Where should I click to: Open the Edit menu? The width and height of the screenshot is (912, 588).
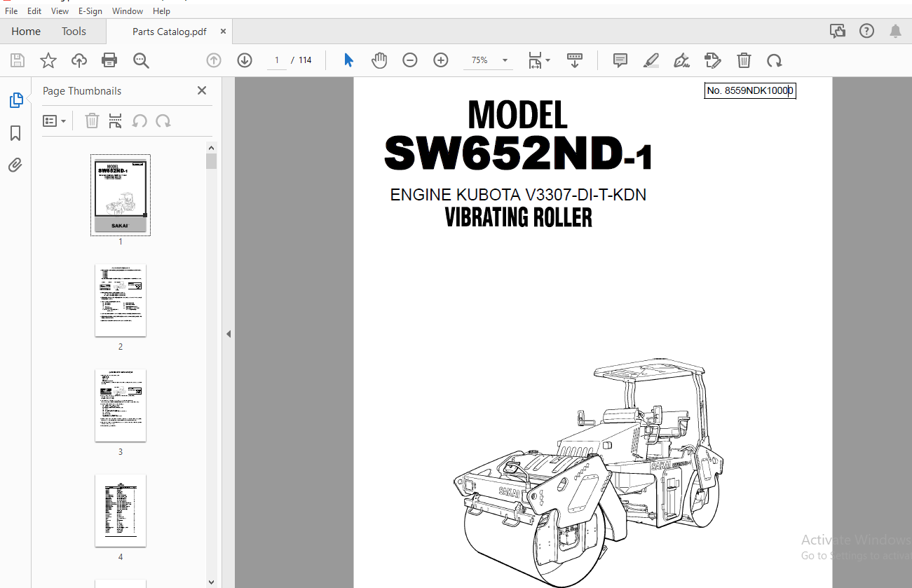(34, 11)
